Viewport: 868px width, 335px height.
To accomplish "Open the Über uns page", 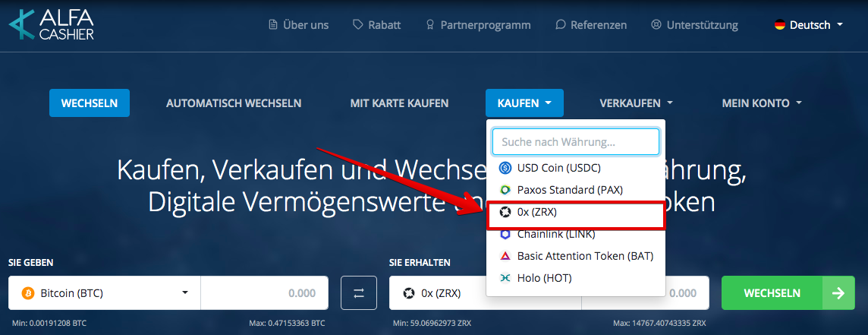I will click(298, 25).
